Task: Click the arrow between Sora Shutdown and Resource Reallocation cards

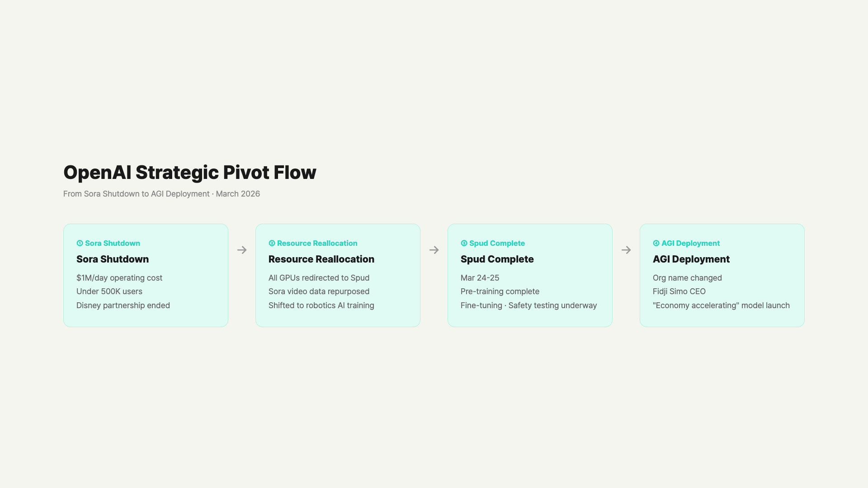Action: pyautogui.click(x=242, y=250)
